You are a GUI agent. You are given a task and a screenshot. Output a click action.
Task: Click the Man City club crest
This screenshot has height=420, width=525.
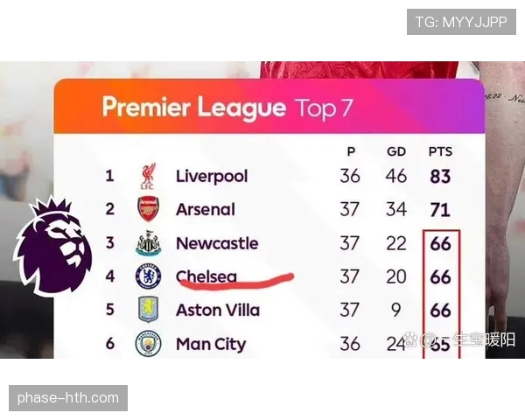tap(148, 344)
